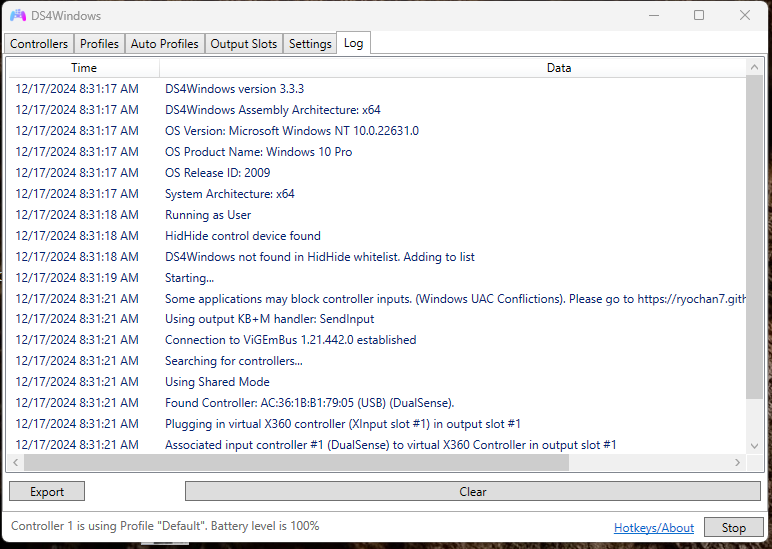Select the 'OS Product Name: Windows 10 Pro' row
Image resolution: width=772 pixels, height=549 pixels.
point(378,152)
